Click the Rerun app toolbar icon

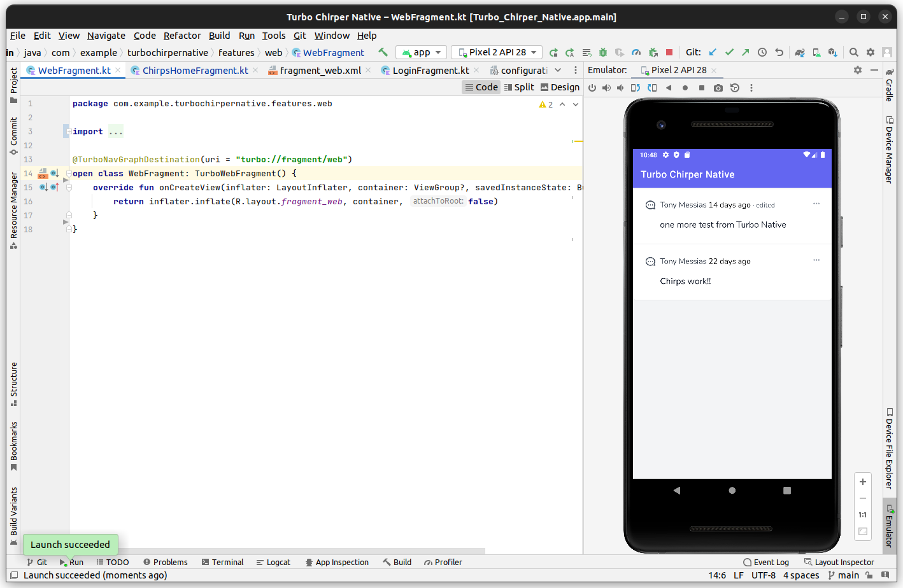coord(553,52)
